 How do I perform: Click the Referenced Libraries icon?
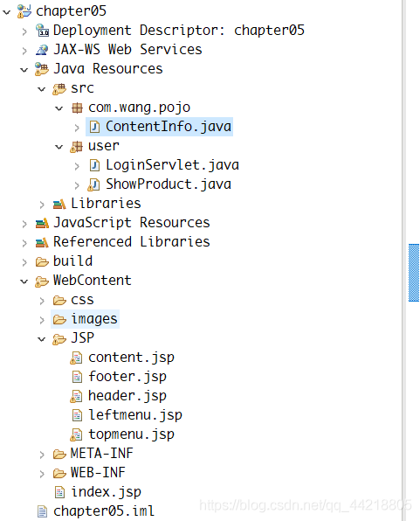(42, 242)
